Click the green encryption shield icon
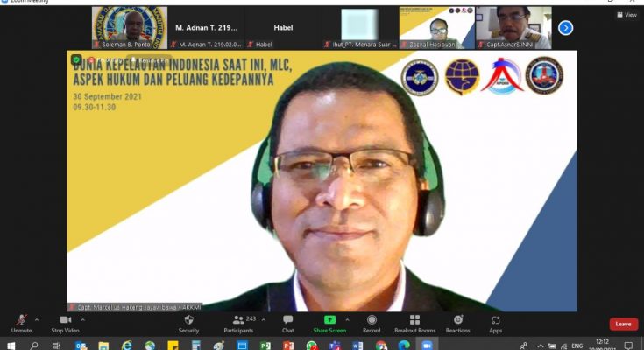Screen dimensions: 644x350 (76, 59)
